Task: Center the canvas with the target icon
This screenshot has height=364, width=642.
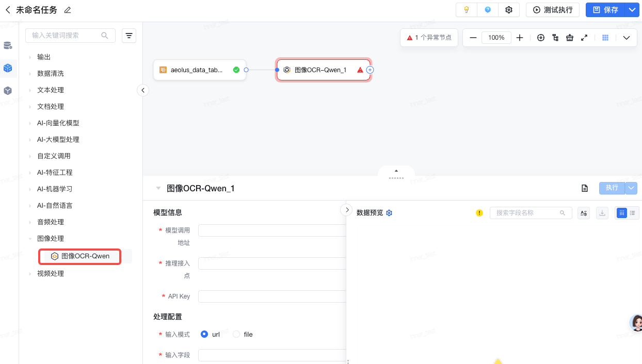Action: tap(541, 38)
